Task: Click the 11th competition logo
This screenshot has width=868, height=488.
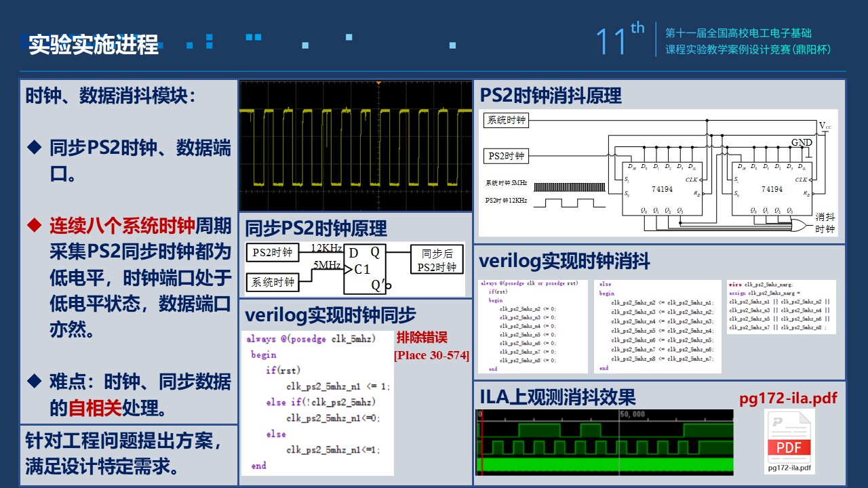Action: tap(619, 40)
